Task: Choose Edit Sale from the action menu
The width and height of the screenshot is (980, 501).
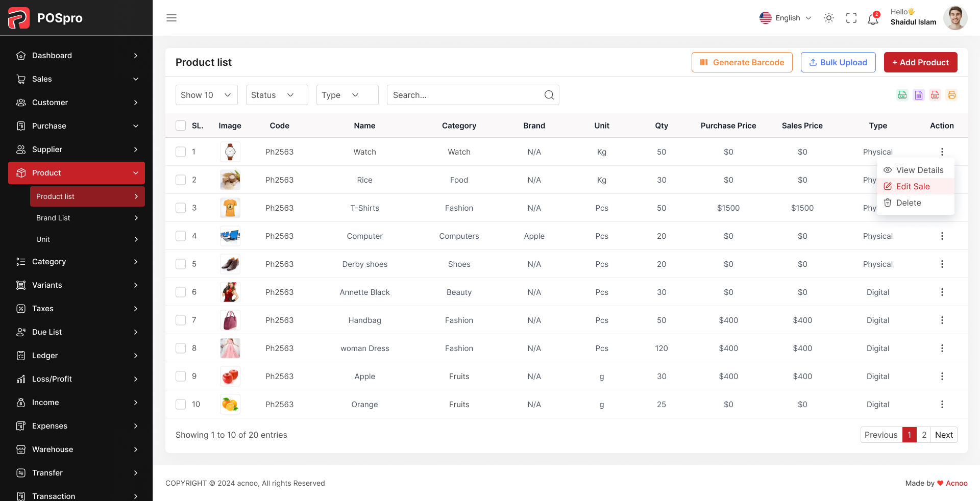Action: point(912,186)
